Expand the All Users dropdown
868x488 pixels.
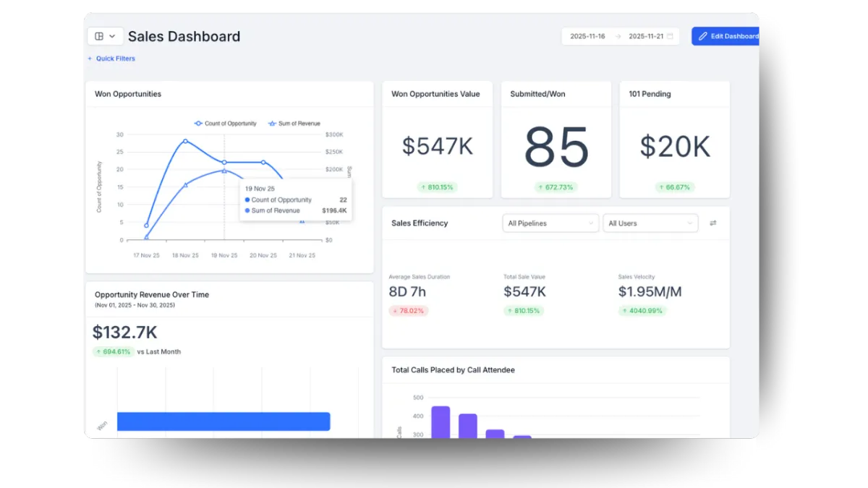(651, 223)
